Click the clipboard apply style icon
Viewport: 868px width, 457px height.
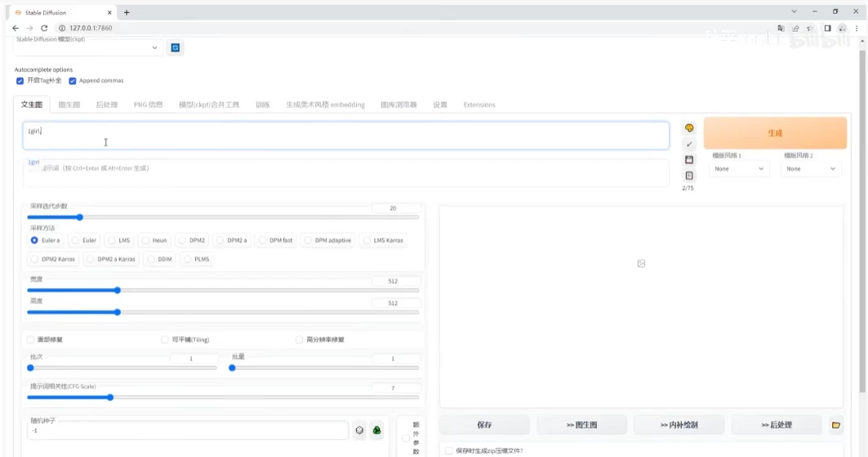[689, 175]
